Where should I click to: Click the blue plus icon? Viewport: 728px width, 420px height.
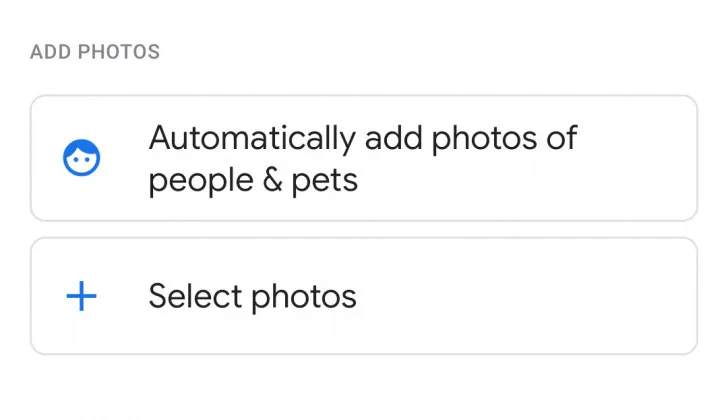coord(81,296)
